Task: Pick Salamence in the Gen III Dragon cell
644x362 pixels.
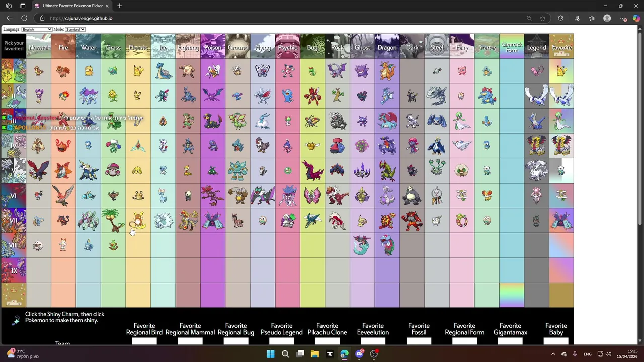Action: 387,121
